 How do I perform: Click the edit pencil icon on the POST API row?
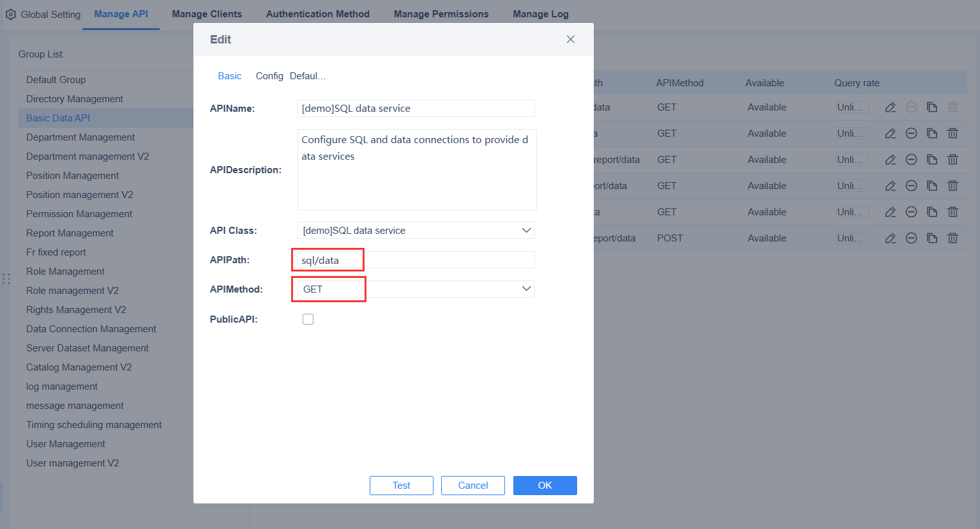pyautogui.click(x=890, y=238)
